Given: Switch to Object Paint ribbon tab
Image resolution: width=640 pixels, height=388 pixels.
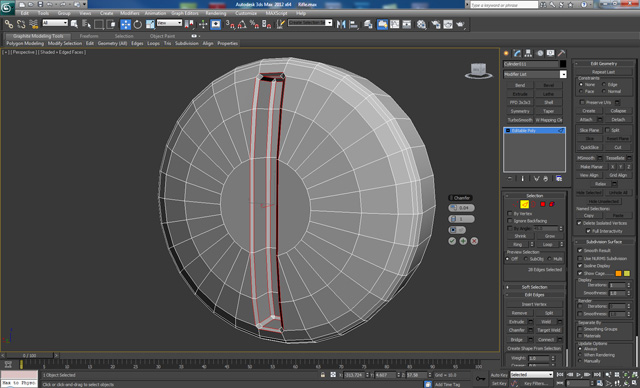Looking at the screenshot, I should 162,36.
